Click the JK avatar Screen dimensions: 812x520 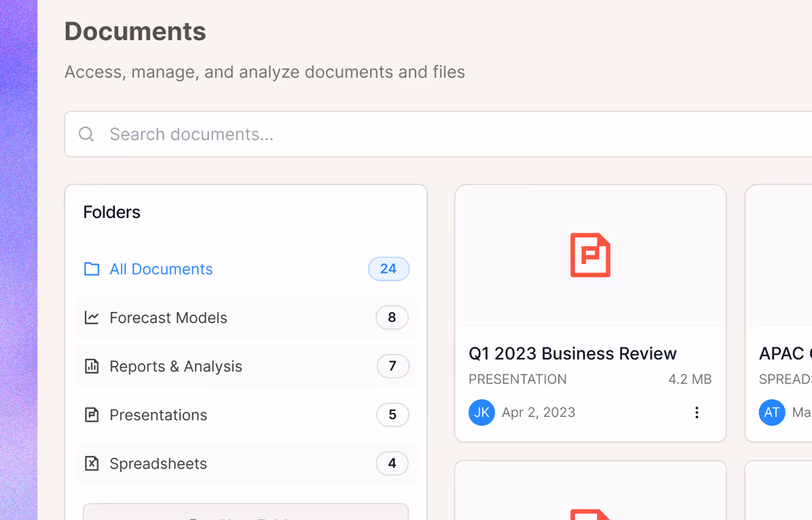tap(482, 412)
